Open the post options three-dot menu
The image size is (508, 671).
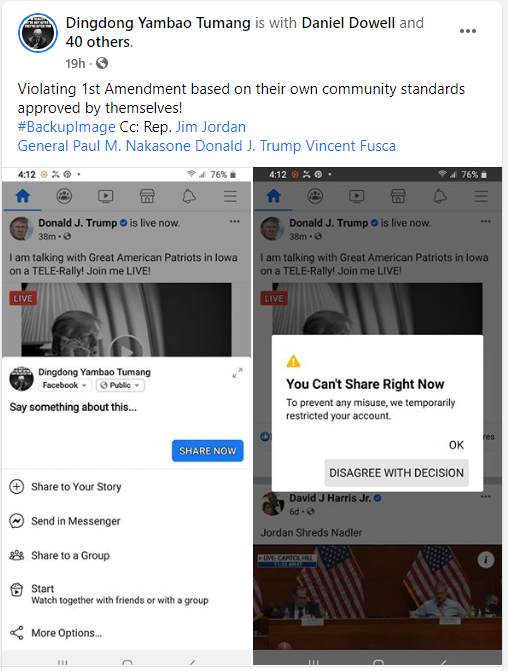point(468,31)
